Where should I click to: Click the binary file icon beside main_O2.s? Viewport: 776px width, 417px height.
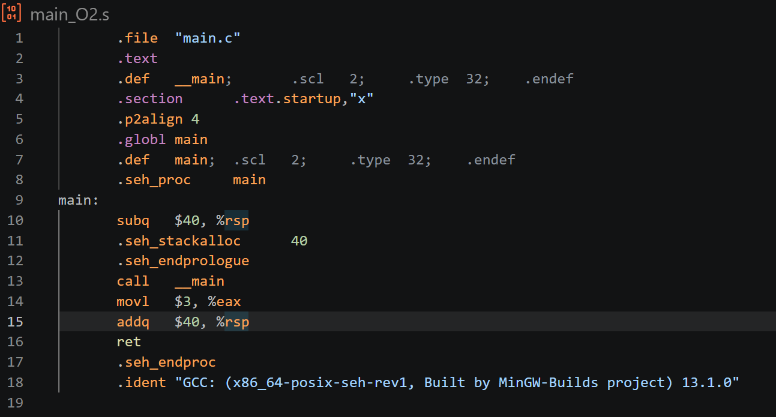pos(11,13)
